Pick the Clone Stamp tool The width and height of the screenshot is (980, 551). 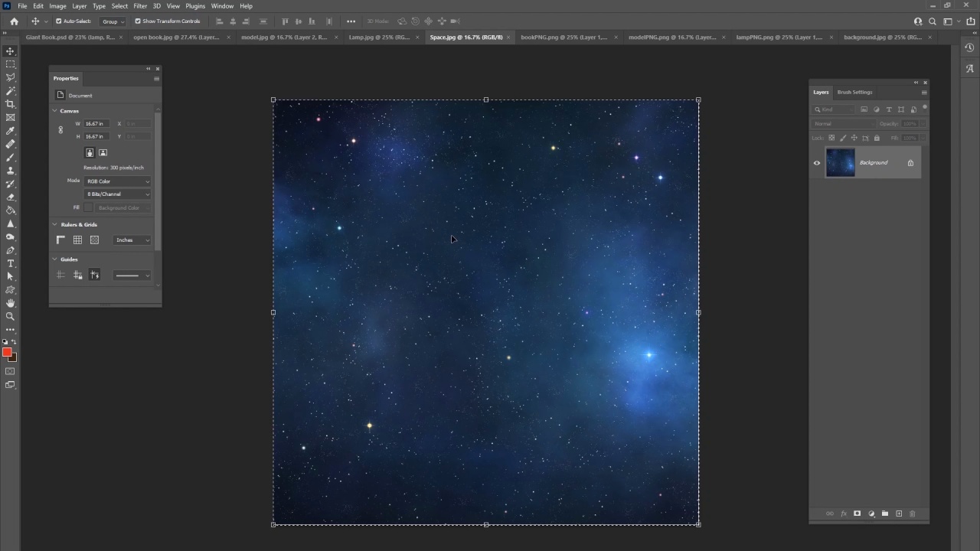tap(10, 171)
